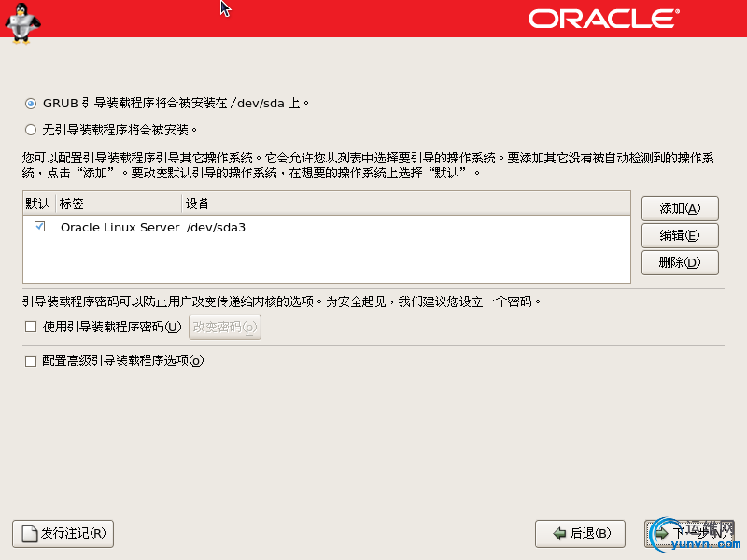This screenshot has height=560, width=747.
Task: Click the 删除(D) button
Action: coord(679,263)
